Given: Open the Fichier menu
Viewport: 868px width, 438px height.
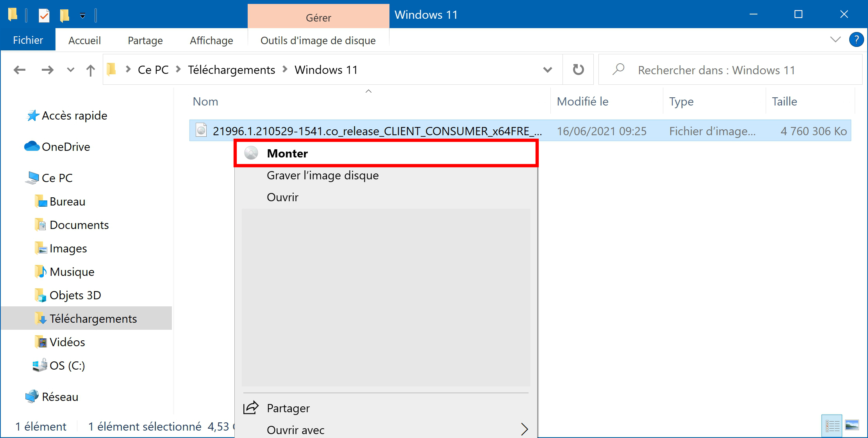Looking at the screenshot, I should tap(28, 40).
